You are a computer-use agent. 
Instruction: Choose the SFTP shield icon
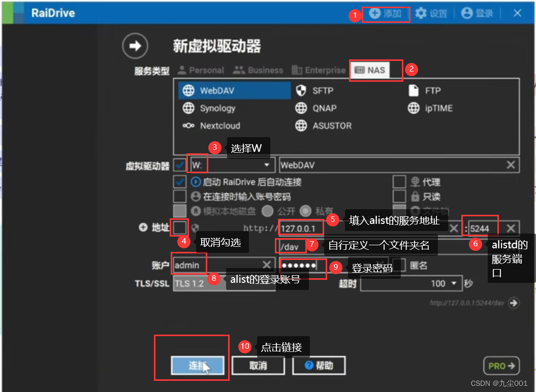(x=301, y=91)
